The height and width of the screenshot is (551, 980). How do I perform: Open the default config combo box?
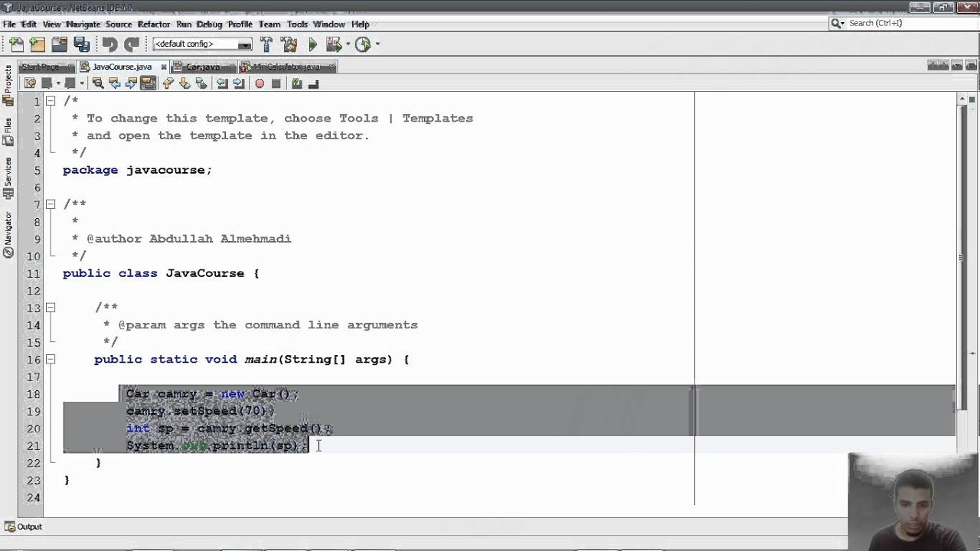pyautogui.click(x=202, y=44)
